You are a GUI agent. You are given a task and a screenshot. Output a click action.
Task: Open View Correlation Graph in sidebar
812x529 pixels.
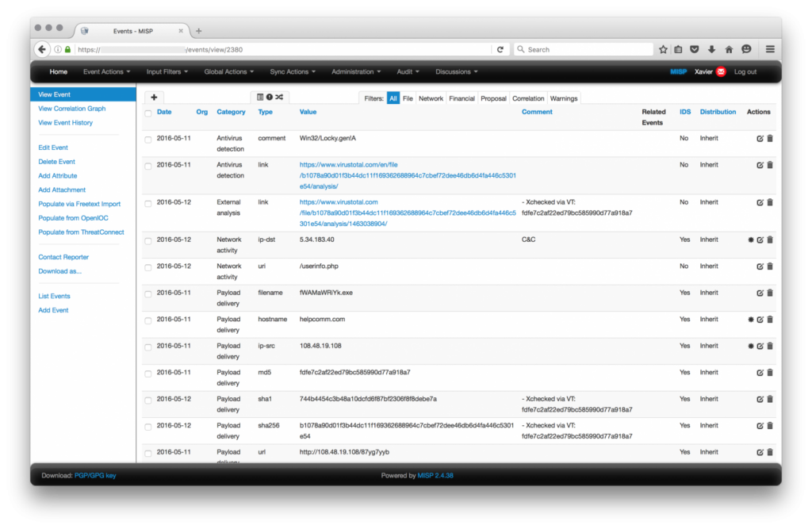coord(72,109)
